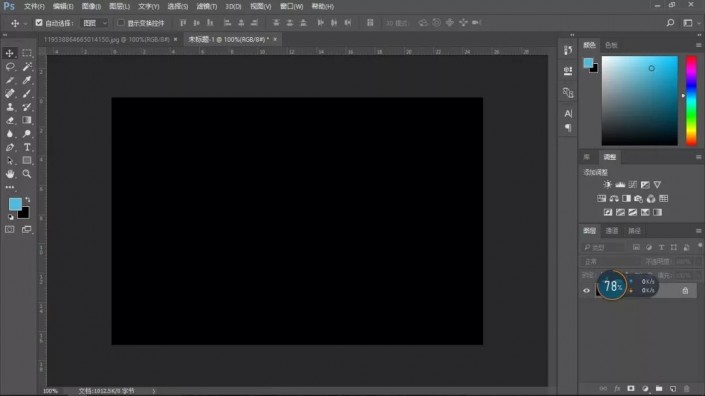This screenshot has height=396, width=705.
Task: Select the Eyedropper tool
Action: [x=27, y=80]
